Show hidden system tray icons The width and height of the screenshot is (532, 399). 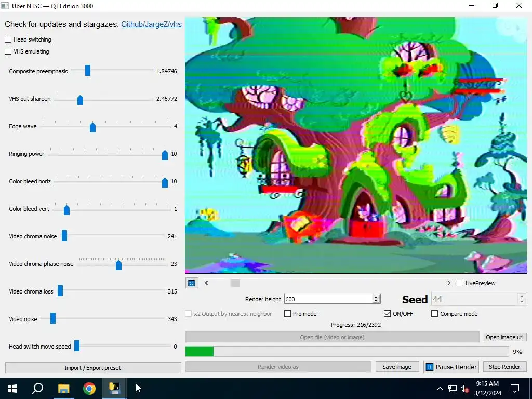(x=440, y=389)
